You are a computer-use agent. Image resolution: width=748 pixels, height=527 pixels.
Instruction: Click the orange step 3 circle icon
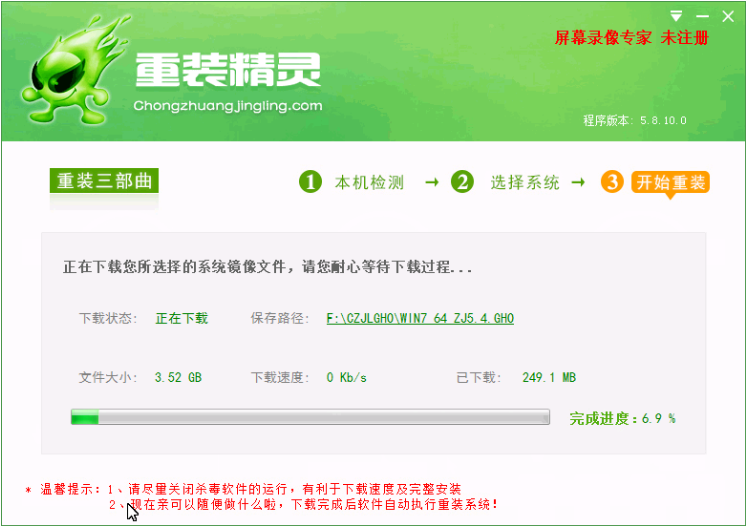click(612, 182)
